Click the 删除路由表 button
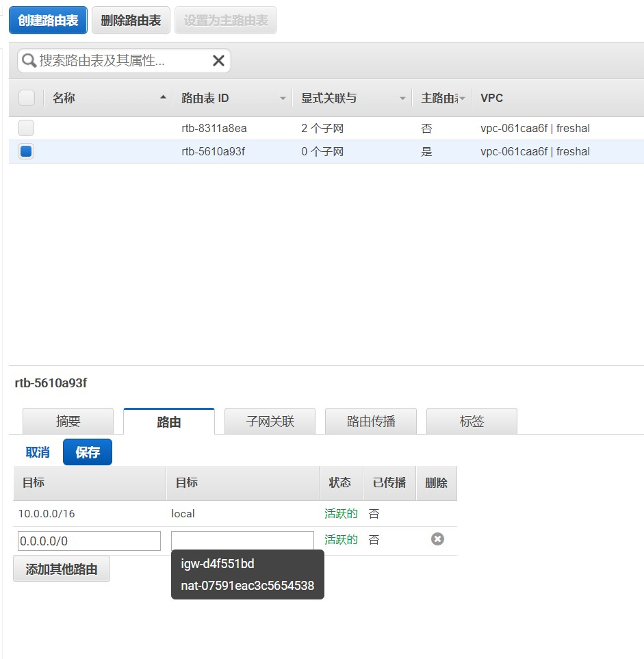Image resolution: width=644 pixels, height=659 pixels. (131, 21)
